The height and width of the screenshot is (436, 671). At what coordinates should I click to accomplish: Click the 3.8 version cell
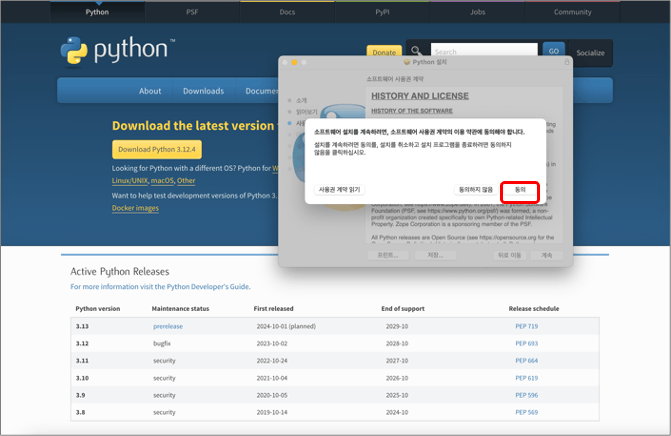pos(80,412)
